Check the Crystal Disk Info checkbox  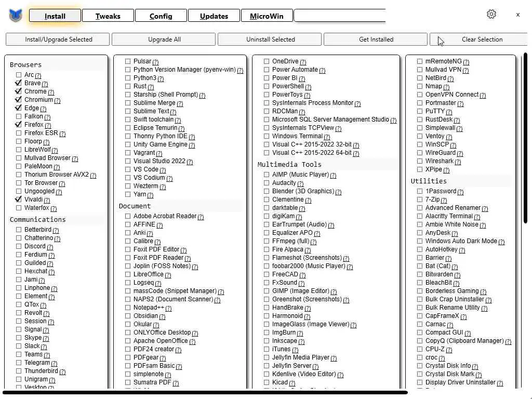(420, 366)
